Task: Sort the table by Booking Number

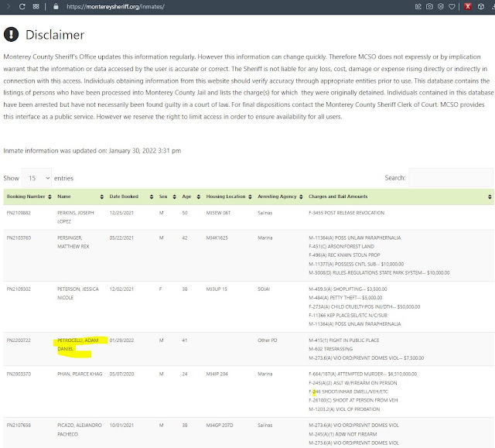Action: click(x=29, y=197)
